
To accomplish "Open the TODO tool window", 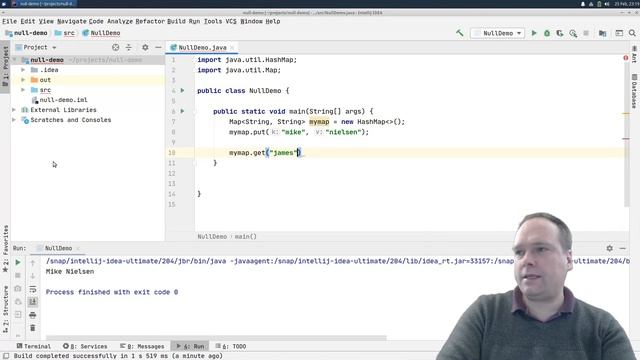I will pos(231,346).
